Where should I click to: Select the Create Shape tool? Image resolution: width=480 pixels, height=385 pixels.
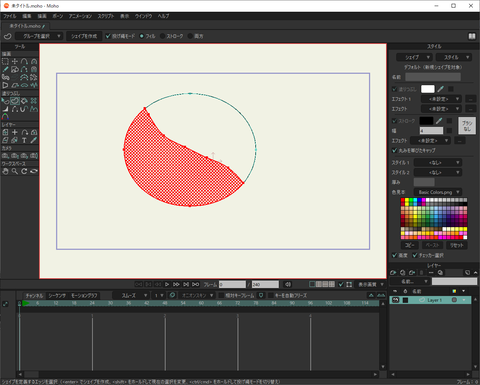click(x=15, y=101)
